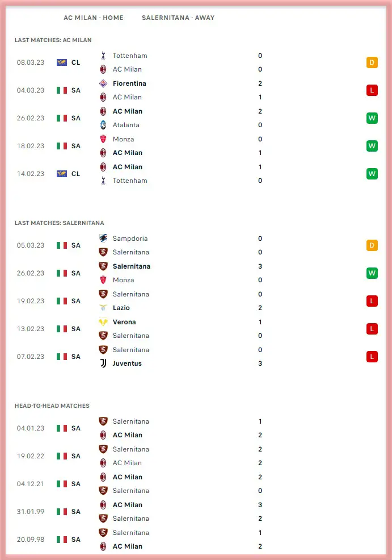Switch to the Salernitana - Away tab

tap(178, 18)
